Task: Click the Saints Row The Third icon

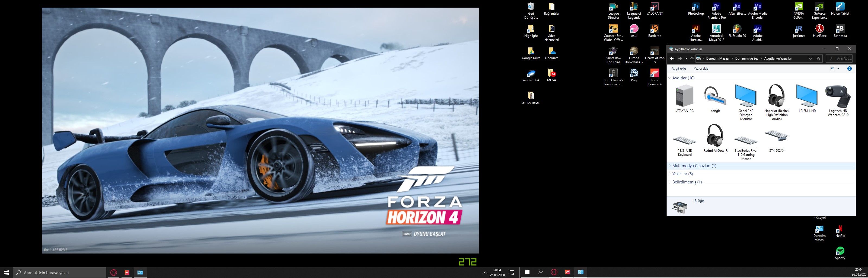Action: pos(613,55)
